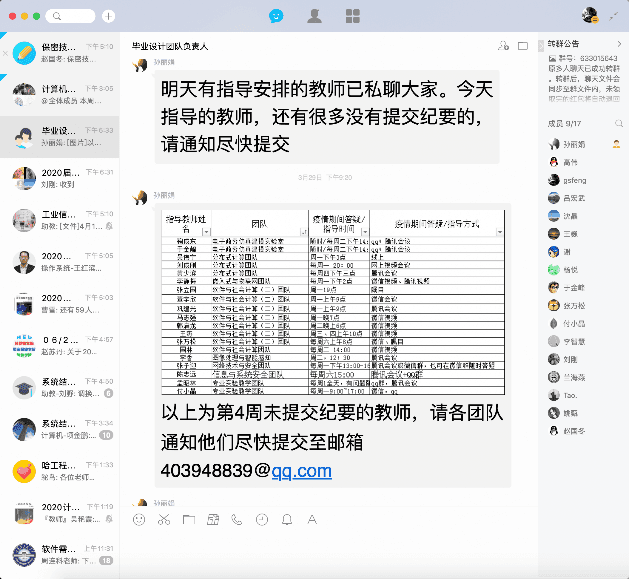
Task: Click the window panel icon in chat header
Action: (522, 46)
